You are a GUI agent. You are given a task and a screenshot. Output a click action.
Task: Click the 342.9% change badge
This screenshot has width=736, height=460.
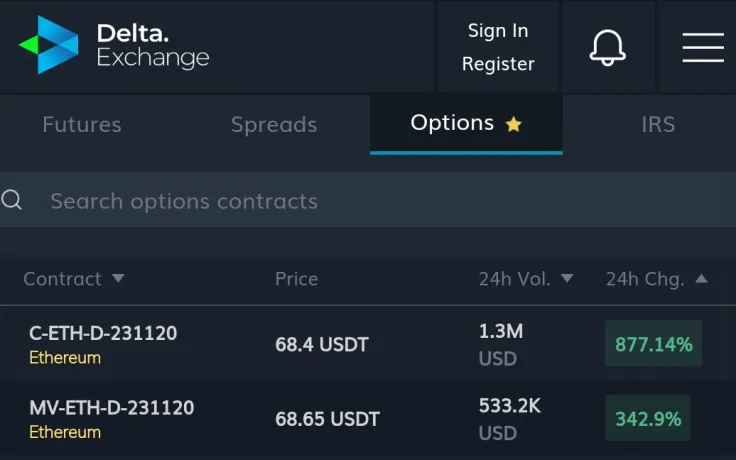point(647,419)
